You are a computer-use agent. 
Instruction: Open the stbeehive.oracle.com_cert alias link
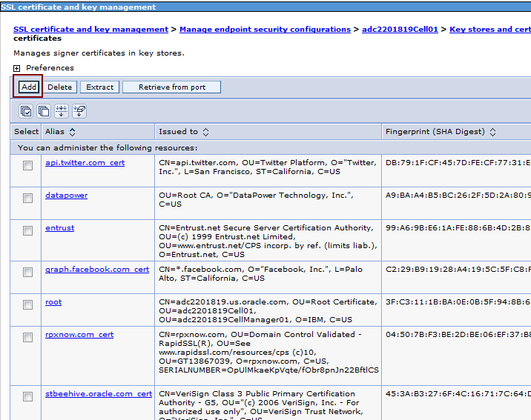[x=99, y=393]
